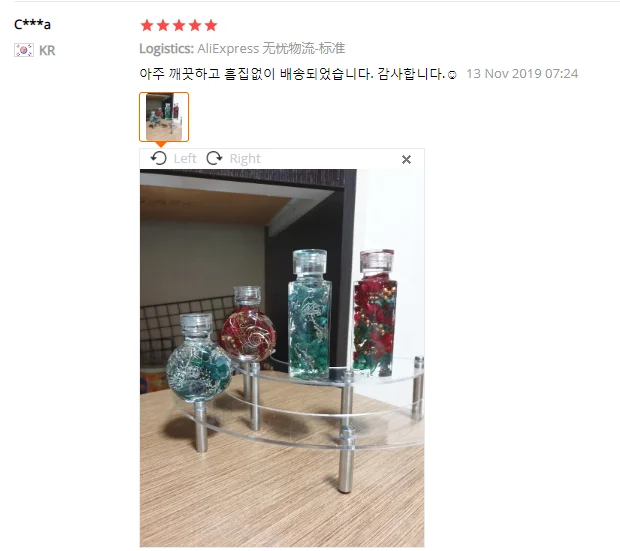Click the smiley emoji after the review text
This screenshot has width=620, height=551.
tap(452, 75)
